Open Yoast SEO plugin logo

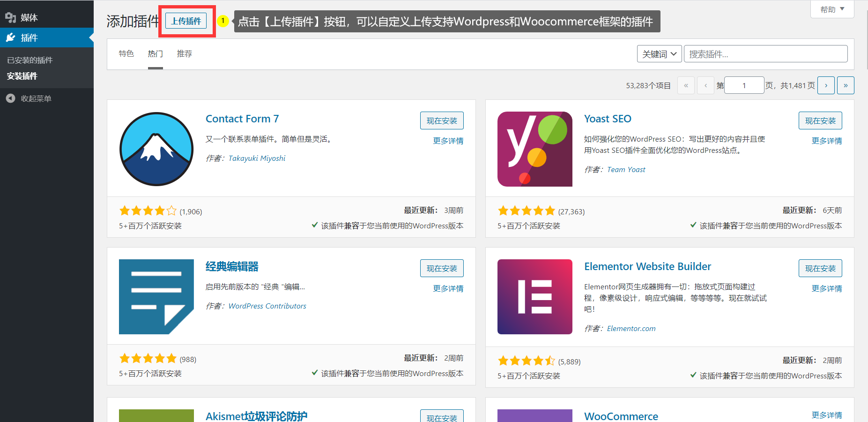[535, 149]
